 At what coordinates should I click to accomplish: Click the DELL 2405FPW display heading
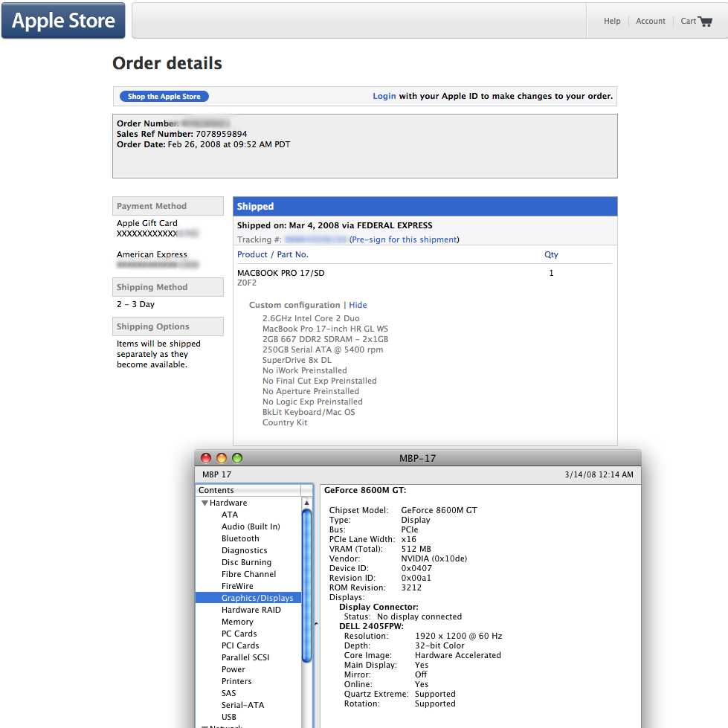(371, 626)
